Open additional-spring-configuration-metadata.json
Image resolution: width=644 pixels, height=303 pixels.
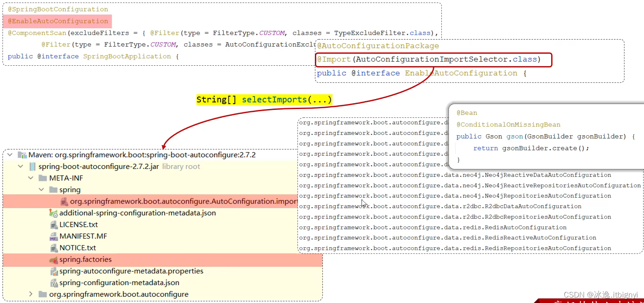(138, 213)
